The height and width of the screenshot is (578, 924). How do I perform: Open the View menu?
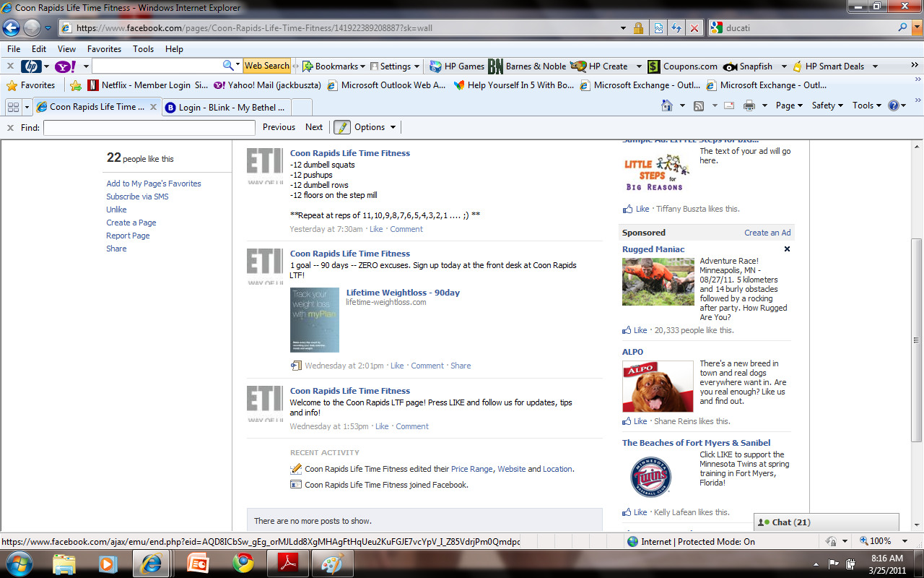[x=66, y=49]
